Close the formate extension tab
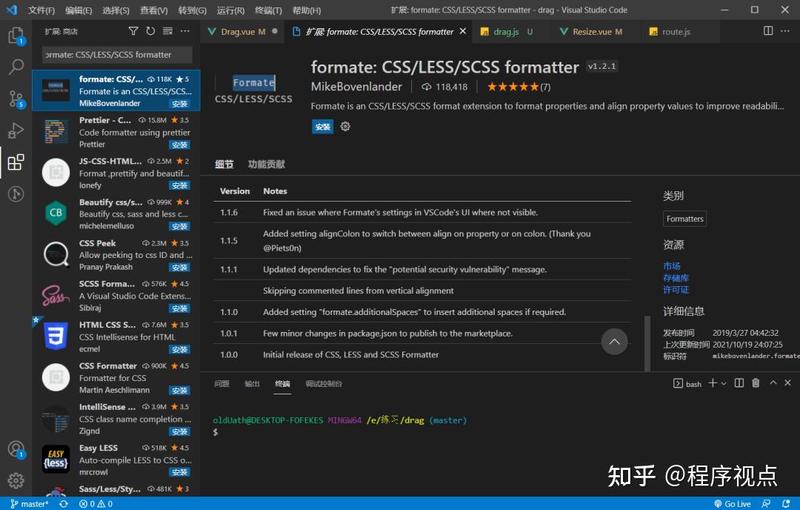 463,31
